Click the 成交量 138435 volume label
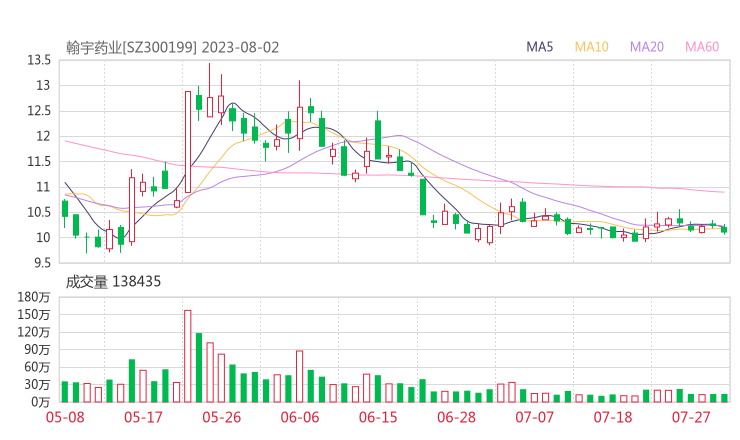The height and width of the screenshot is (440, 740). click(113, 282)
